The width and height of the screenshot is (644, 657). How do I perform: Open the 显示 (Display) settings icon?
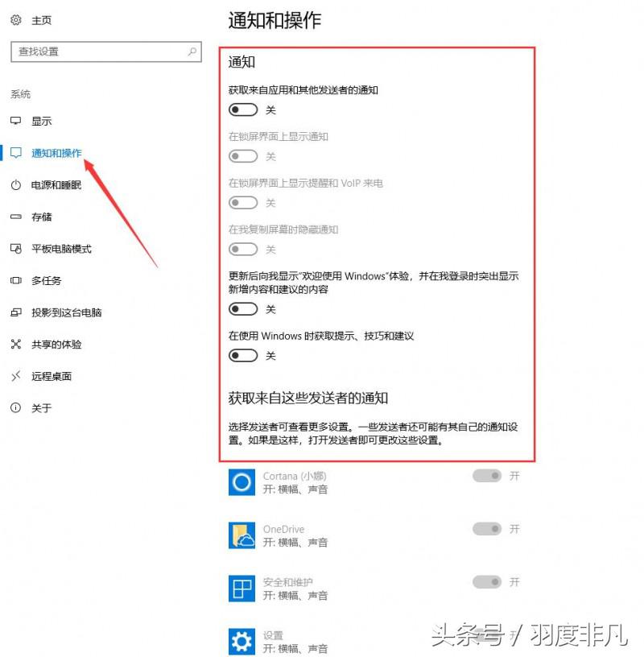(18, 121)
